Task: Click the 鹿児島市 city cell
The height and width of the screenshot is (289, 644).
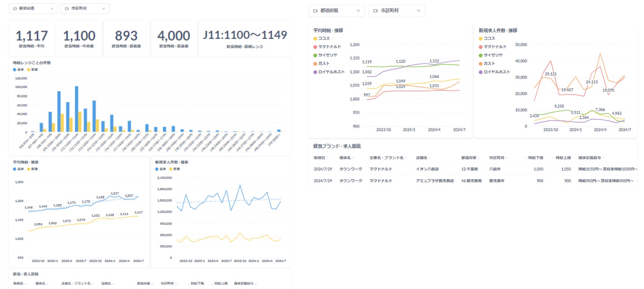Action: (x=497, y=181)
